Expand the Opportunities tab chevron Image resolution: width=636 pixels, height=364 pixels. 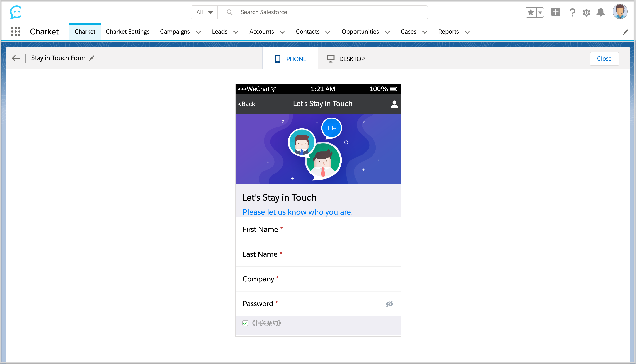click(x=387, y=32)
